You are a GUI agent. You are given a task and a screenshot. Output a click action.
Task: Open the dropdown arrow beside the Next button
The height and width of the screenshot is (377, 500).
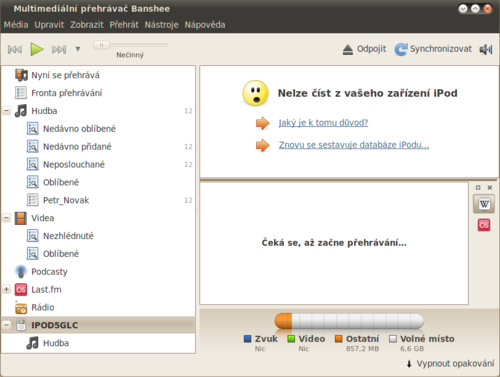point(78,49)
